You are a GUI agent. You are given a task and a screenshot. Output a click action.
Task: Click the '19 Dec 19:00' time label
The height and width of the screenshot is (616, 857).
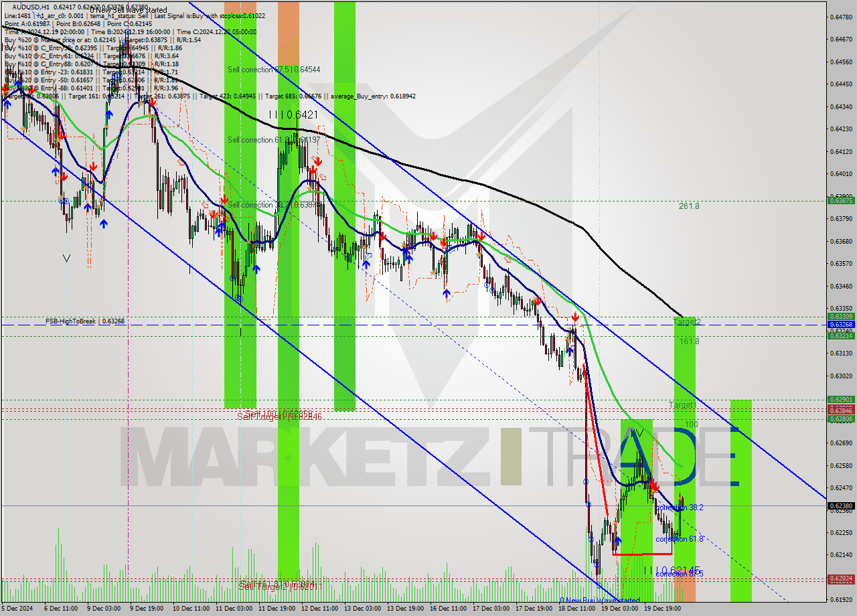[x=662, y=609]
